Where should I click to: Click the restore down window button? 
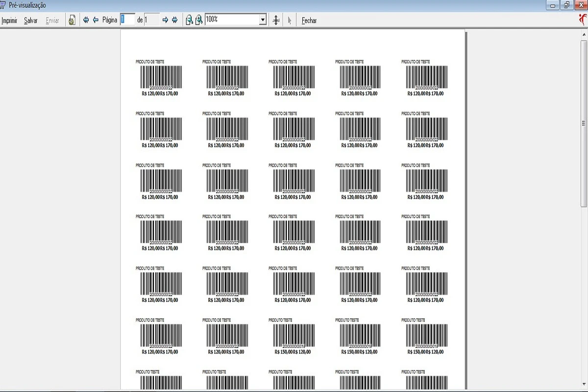click(567, 5)
